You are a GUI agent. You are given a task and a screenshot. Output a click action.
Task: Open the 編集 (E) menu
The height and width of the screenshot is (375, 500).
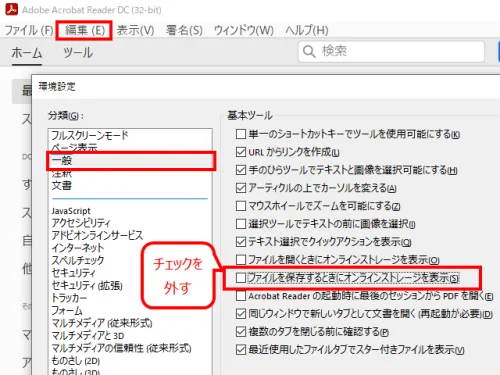coord(85,30)
